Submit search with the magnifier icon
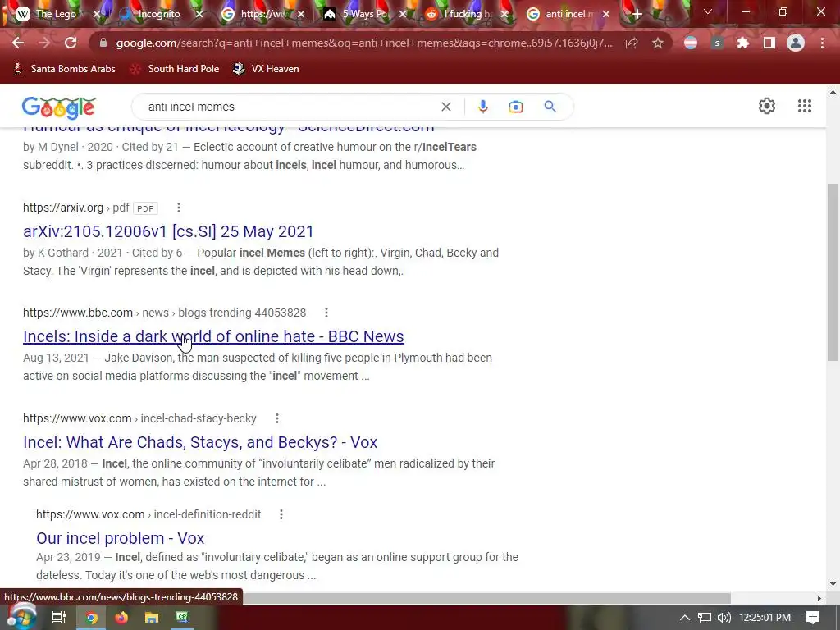The width and height of the screenshot is (840, 630). coord(550,107)
